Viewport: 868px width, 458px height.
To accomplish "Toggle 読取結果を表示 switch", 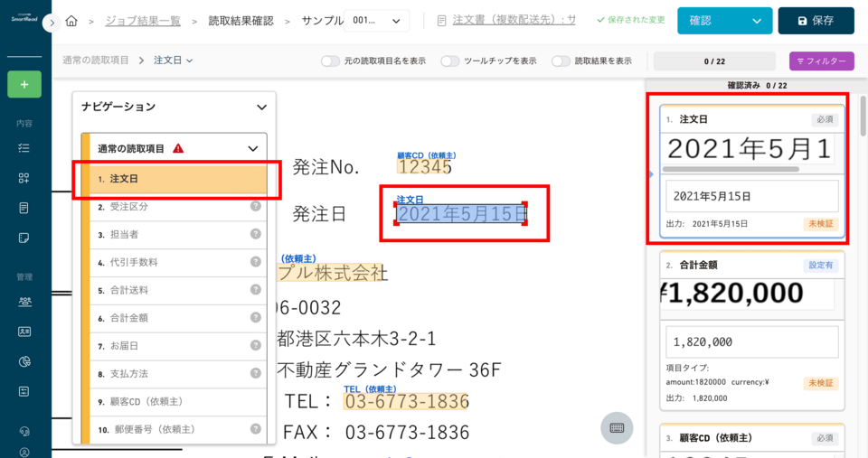I will [x=561, y=61].
